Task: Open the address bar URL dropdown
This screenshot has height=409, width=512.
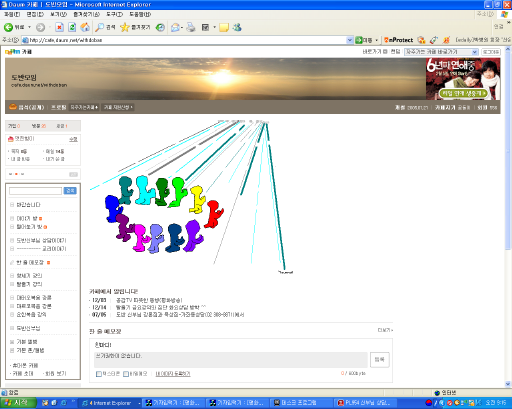Action: click(349, 40)
